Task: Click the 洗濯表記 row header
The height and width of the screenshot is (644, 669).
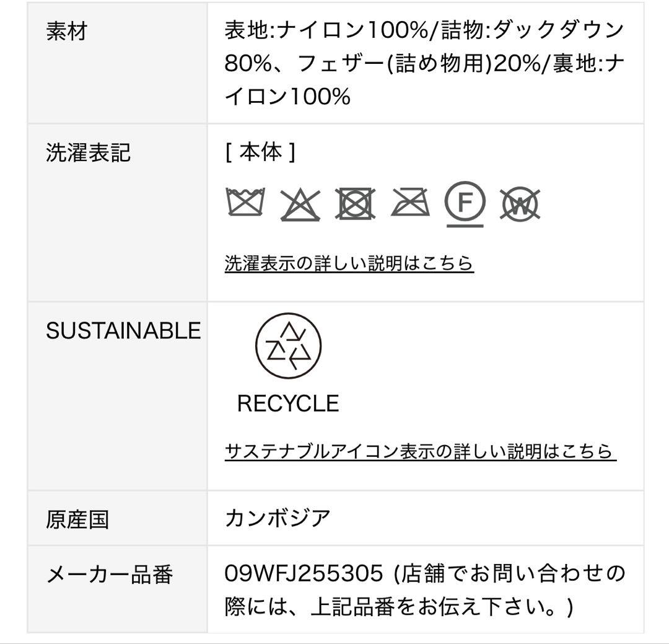Action: point(88,152)
